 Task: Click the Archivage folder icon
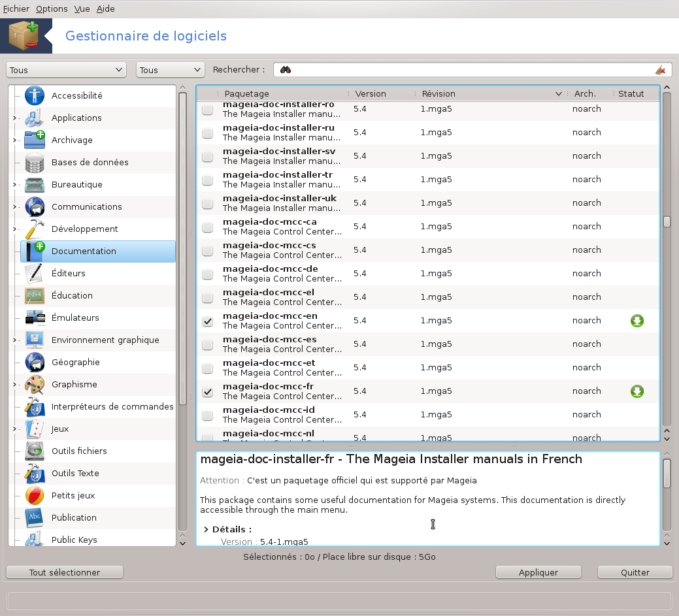(35, 140)
